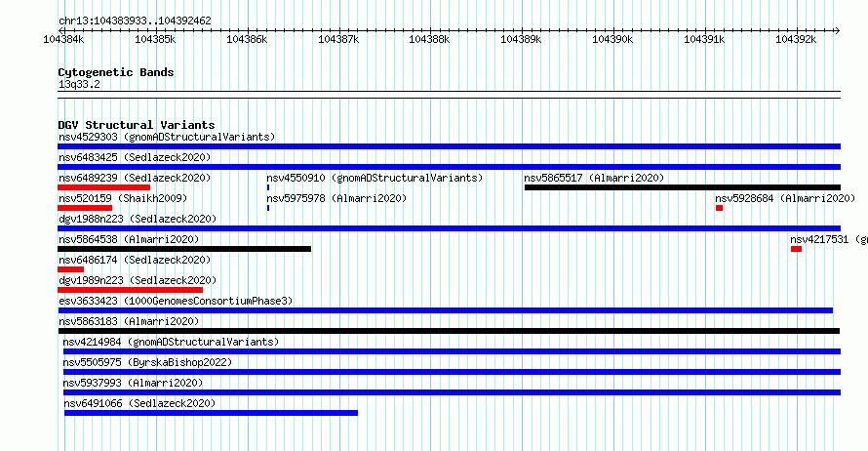Select the small blue nsv4550910 marker
Image resolution: width=868 pixels, height=451 pixels.
tap(268, 187)
